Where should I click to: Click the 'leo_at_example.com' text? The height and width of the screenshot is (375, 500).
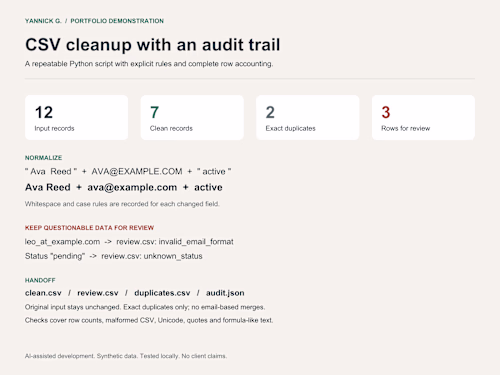[x=62, y=242]
